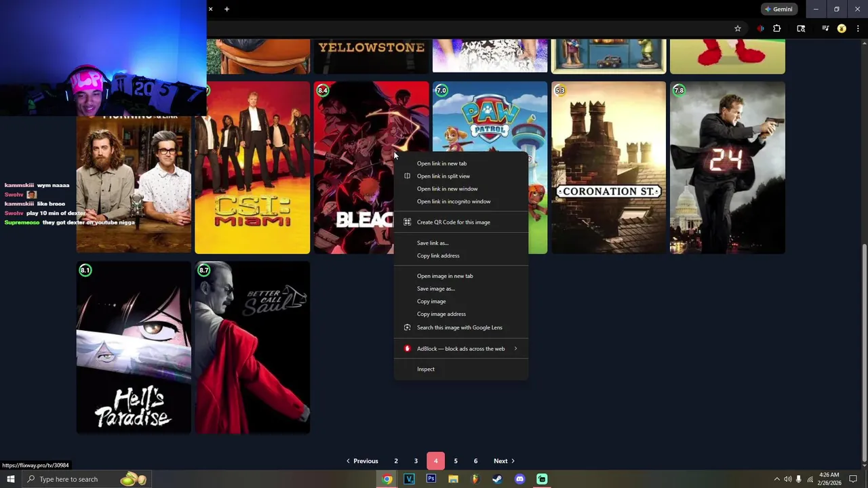Choose Open link in incognito window

point(461,201)
